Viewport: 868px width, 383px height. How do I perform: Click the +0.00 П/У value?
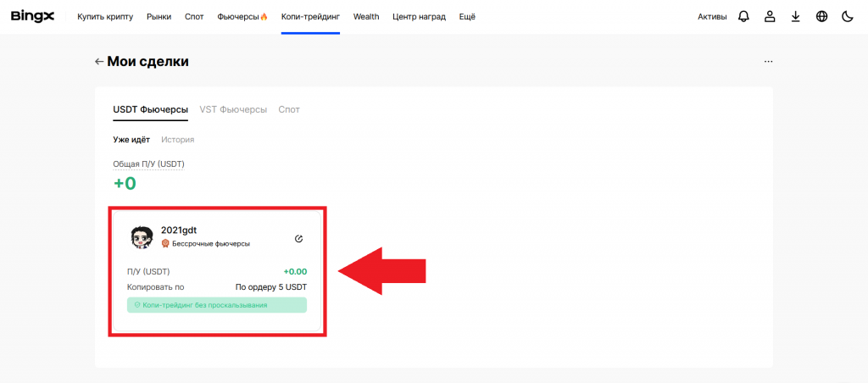click(x=295, y=272)
